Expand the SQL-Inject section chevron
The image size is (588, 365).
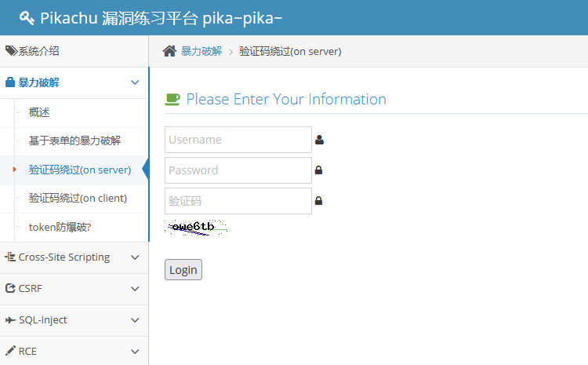tap(135, 319)
